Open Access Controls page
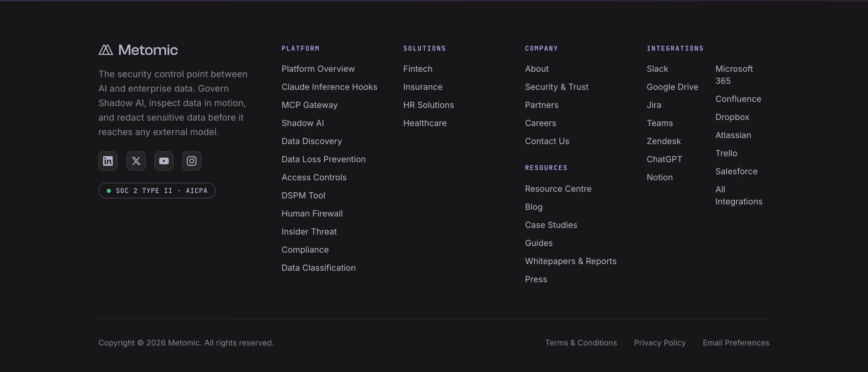868x372 pixels. click(314, 177)
